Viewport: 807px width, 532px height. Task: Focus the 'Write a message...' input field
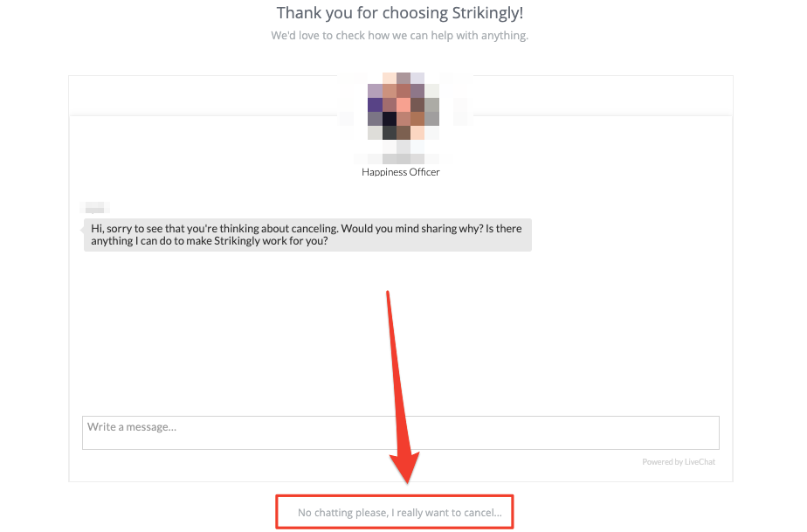400,432
